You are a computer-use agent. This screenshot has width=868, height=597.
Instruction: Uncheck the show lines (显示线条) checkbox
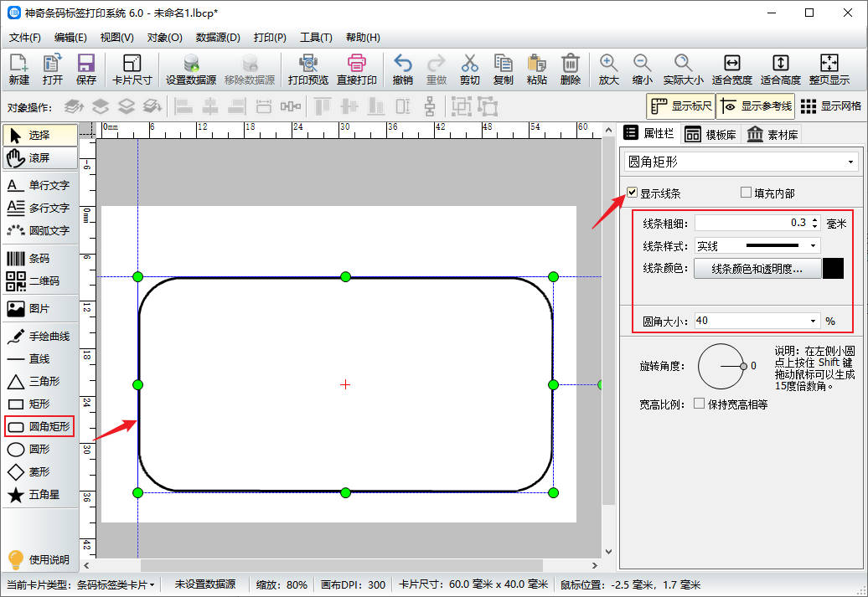[x=633, y=193]
